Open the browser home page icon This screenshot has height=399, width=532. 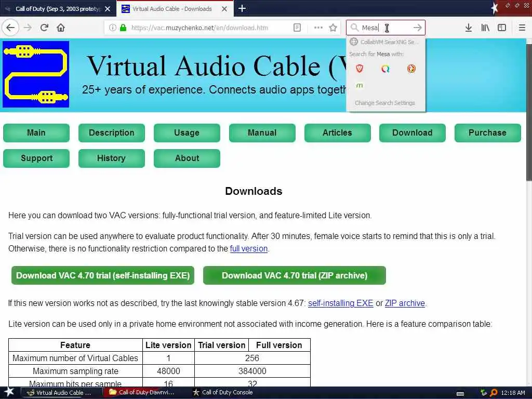pyautogui.click(x=61, y=28)
